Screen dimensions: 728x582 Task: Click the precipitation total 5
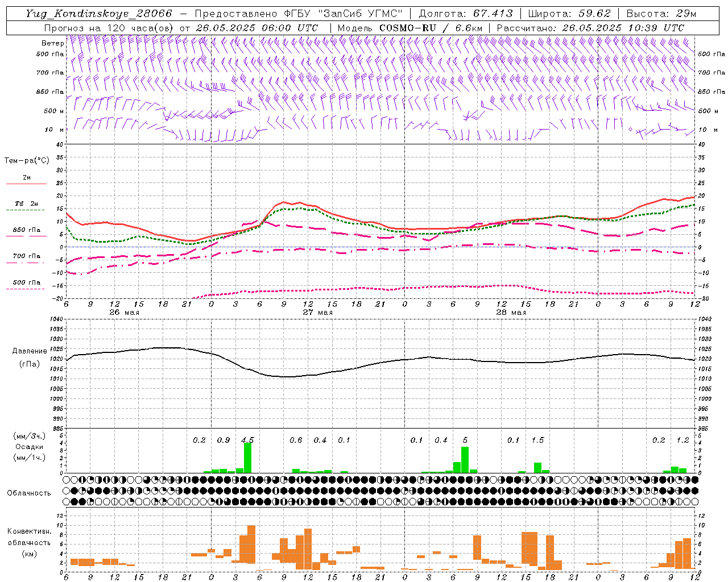coord(465,440)
